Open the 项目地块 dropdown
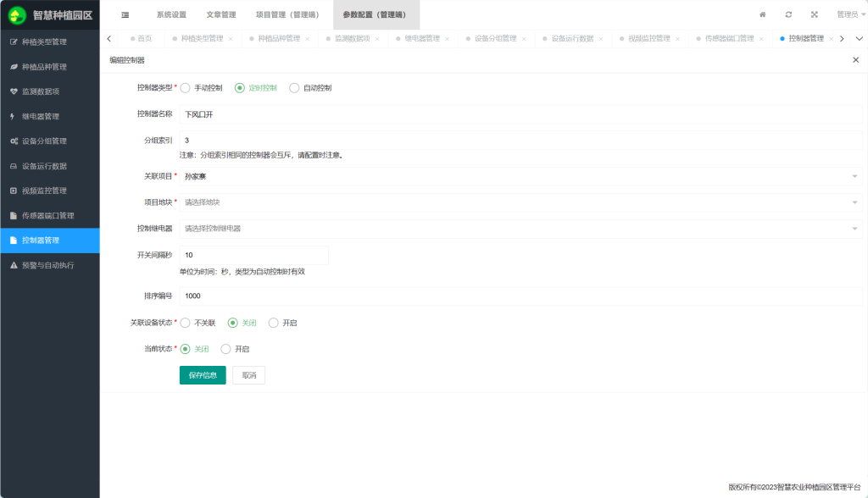The image size is (868, 498). (520, 202)
